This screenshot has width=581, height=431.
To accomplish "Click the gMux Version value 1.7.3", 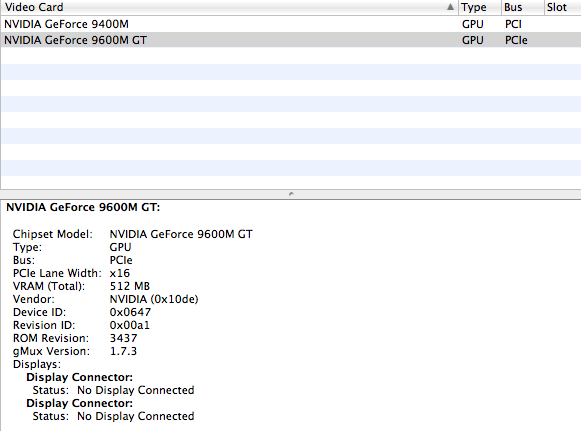I will tap(123, 351).
